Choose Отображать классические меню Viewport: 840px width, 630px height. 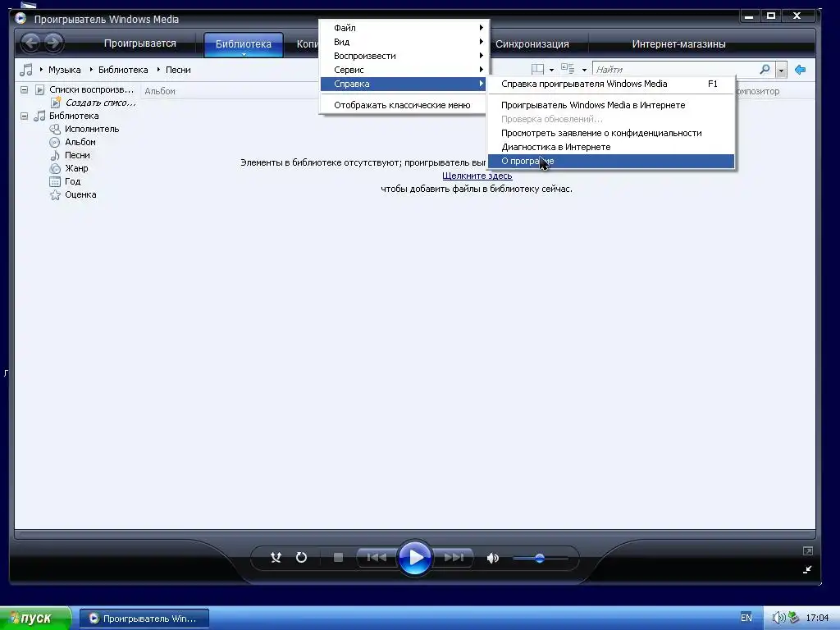pyautogui.click(x=404, y=105)
